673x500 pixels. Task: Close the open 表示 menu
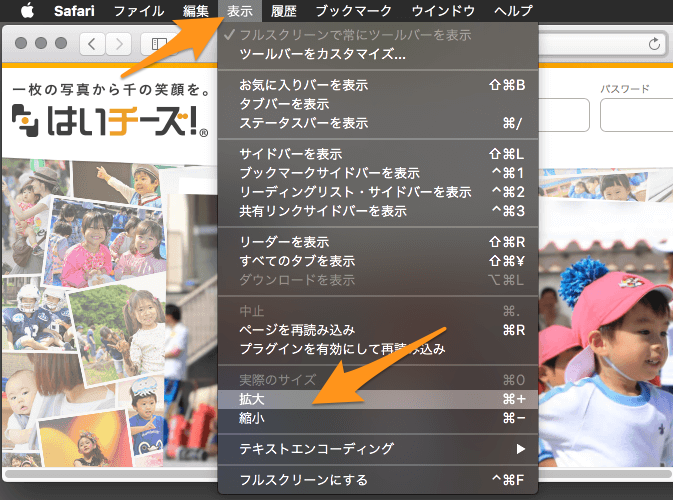pos(240,10)
